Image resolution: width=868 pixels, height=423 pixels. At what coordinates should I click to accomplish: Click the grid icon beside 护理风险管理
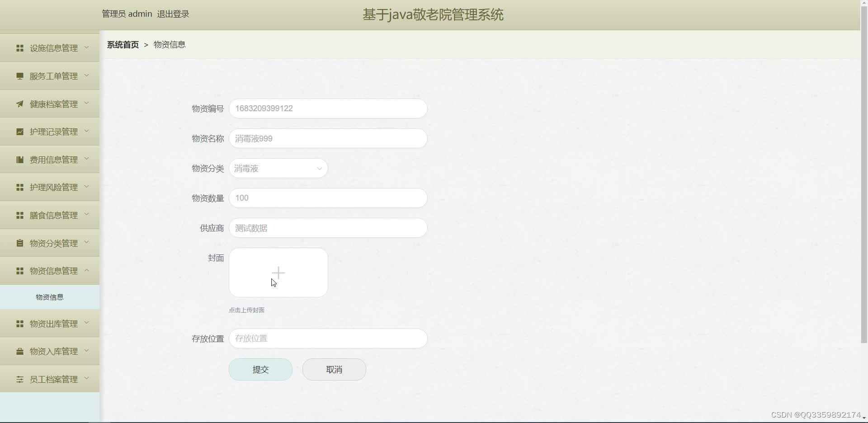pos(20,187)
